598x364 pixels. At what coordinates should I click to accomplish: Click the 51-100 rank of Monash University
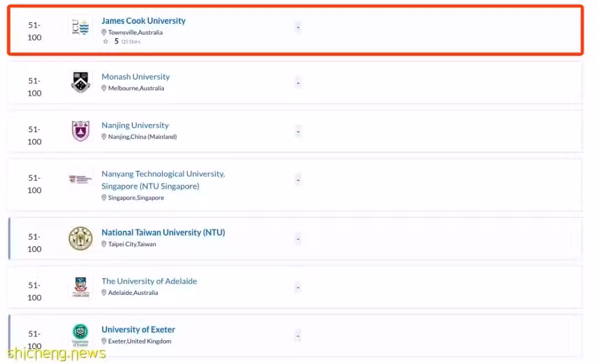click(34, 87)
